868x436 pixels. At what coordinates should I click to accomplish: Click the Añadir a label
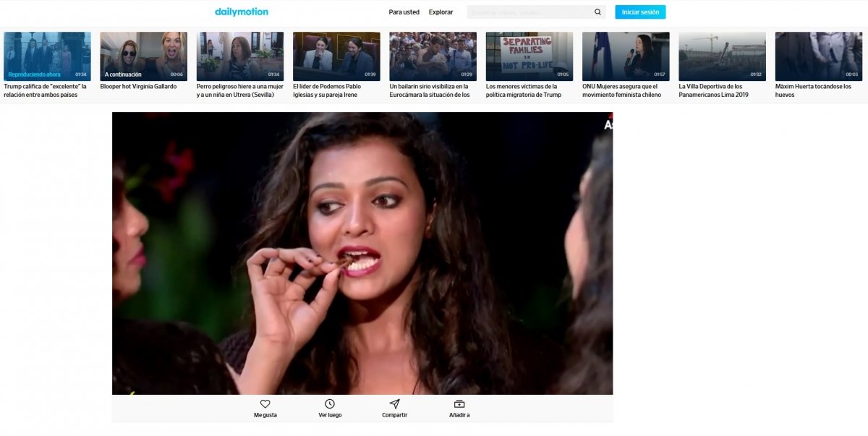tap(459, 415)
